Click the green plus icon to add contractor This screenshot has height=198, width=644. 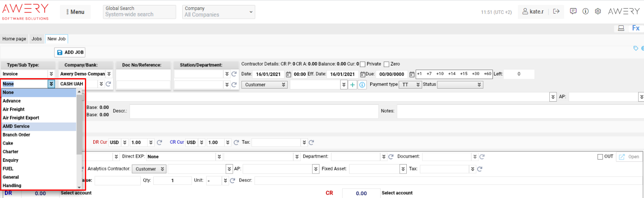(x=353, y=85)
